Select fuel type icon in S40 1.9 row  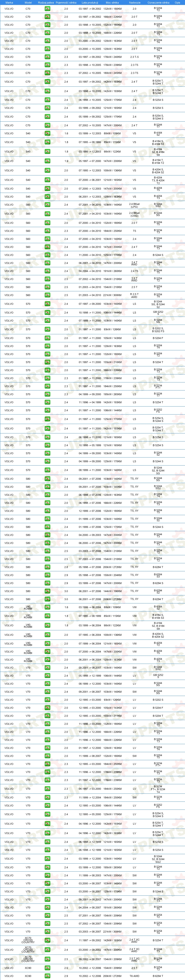pyautogui.click(x=47, y=161)
